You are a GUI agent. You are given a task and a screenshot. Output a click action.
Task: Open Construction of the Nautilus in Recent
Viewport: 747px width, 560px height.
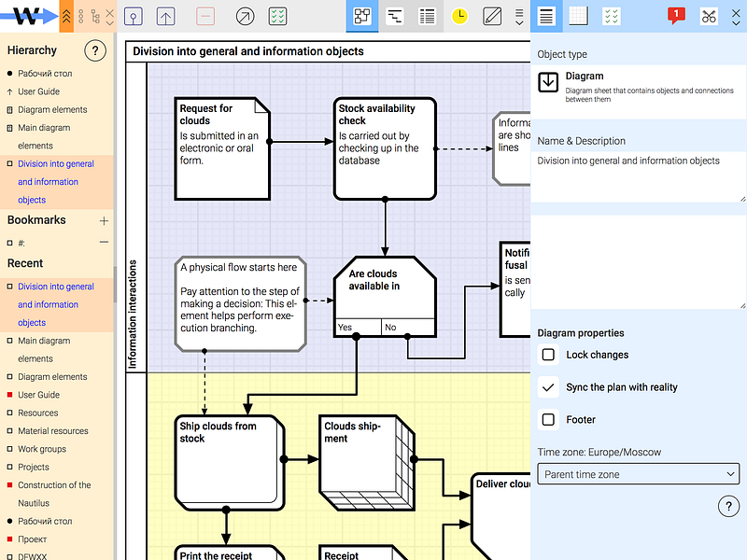(54, 494)
